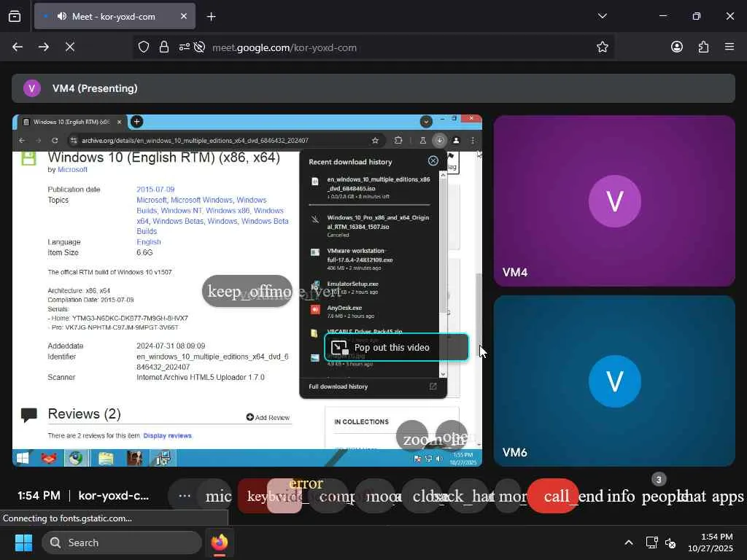Click the VM4 (Presenting) banner
Image resolution: width=747 pixels, height=560 pixels.
[373, 88]
